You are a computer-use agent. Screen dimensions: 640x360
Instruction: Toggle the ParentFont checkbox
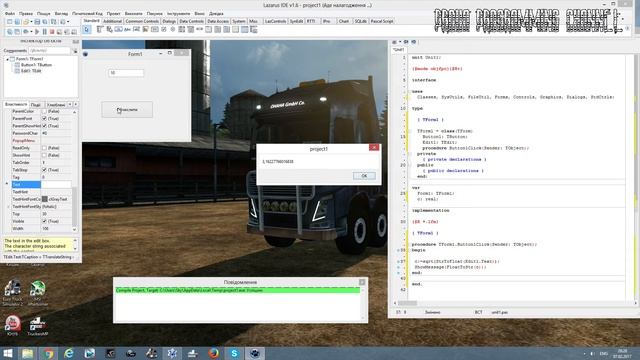click(x=44, y=118)
